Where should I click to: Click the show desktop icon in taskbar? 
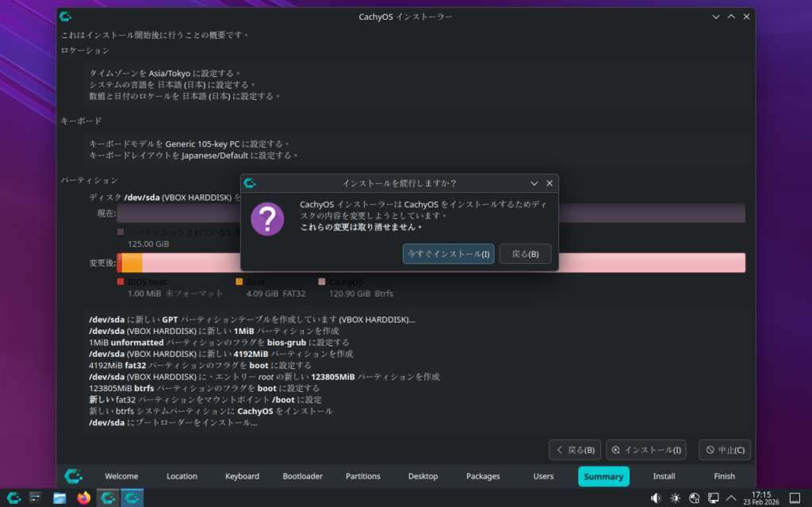coord(795,497)
